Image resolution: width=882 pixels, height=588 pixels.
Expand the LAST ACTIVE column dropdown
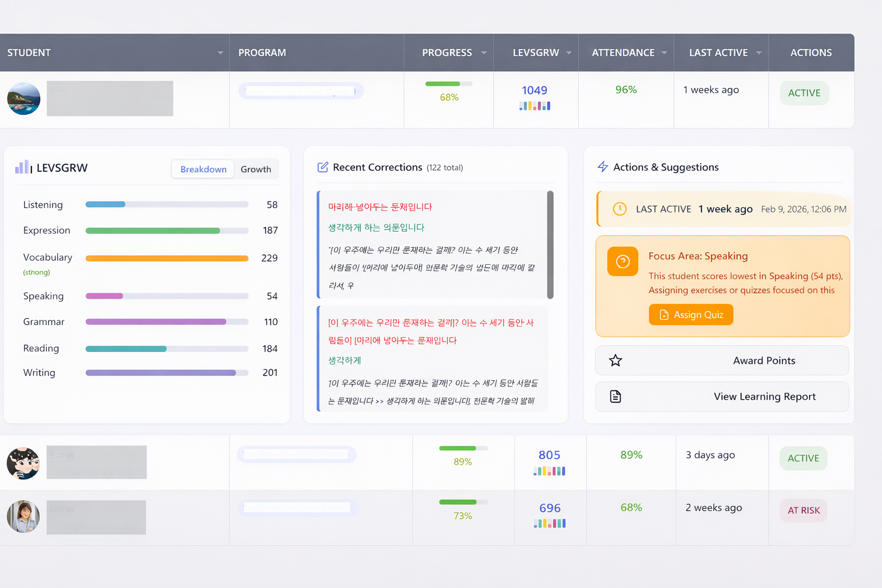759,52
